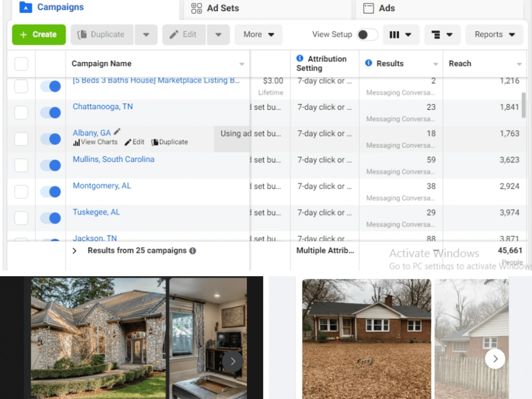
Task: Click the Results column info icon
Action: click(369, 63)
